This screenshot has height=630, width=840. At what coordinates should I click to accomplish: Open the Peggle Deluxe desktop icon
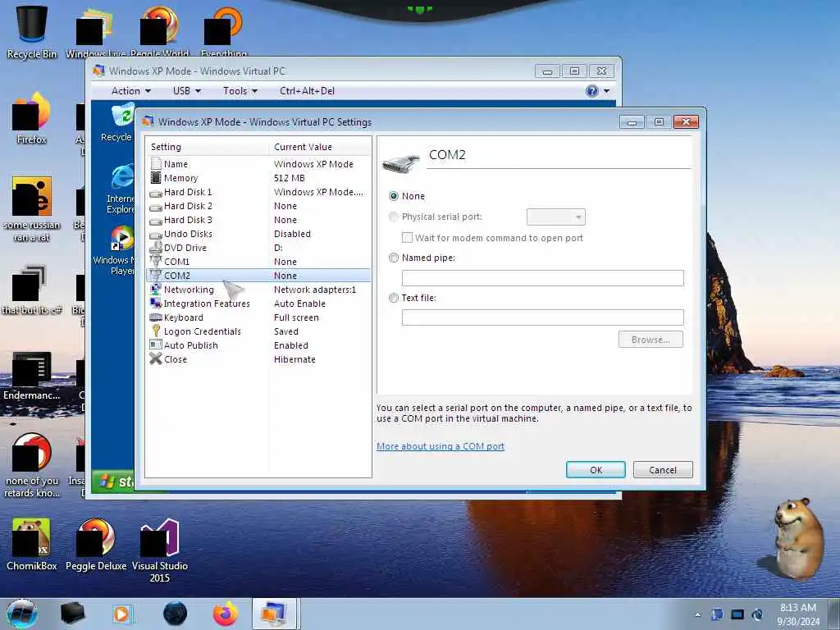coord(96,545)
